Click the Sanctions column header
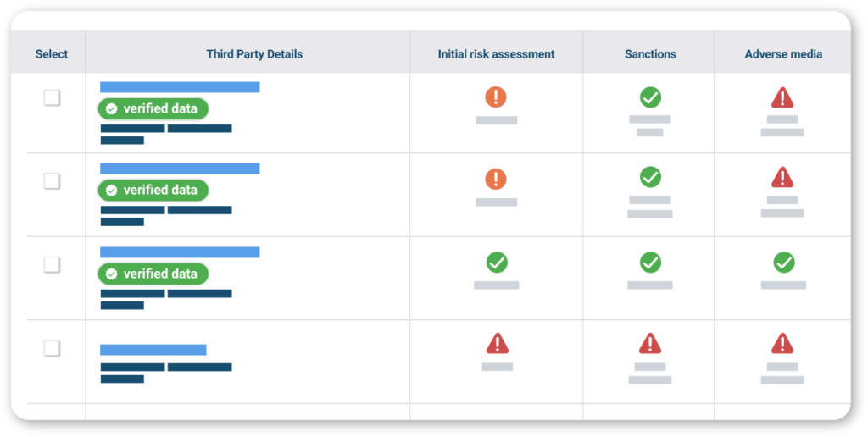 (650, 54)
